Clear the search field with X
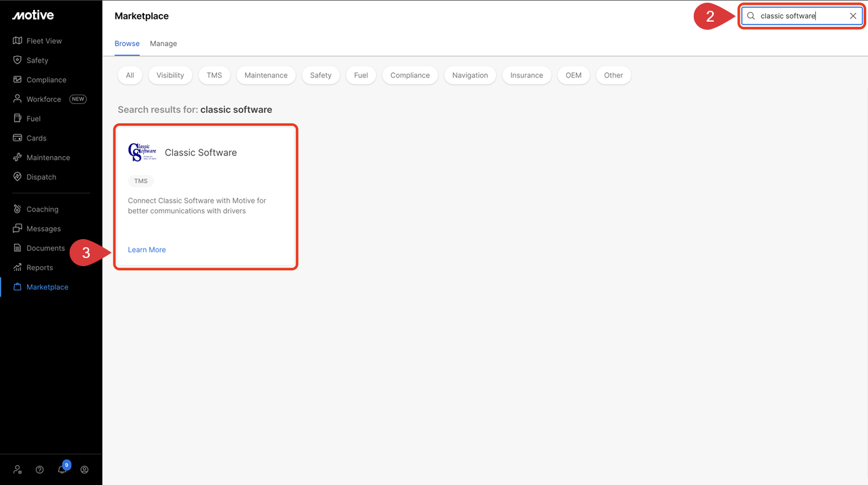Screen dimensions: 868x485 [853, 16]
